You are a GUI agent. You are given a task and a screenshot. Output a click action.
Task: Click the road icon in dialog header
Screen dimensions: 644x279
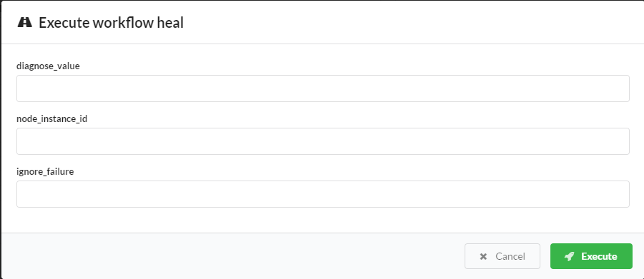(x=24, y=22)
